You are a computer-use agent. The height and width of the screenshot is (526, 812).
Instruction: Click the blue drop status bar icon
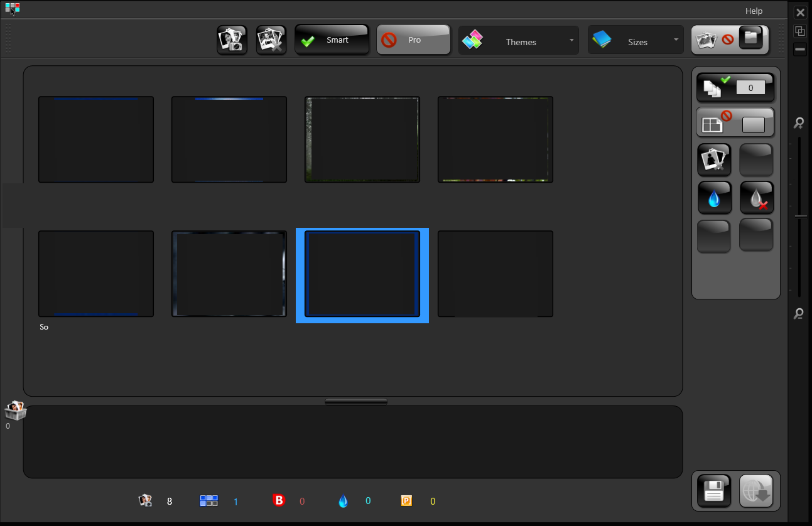[343, 500]
